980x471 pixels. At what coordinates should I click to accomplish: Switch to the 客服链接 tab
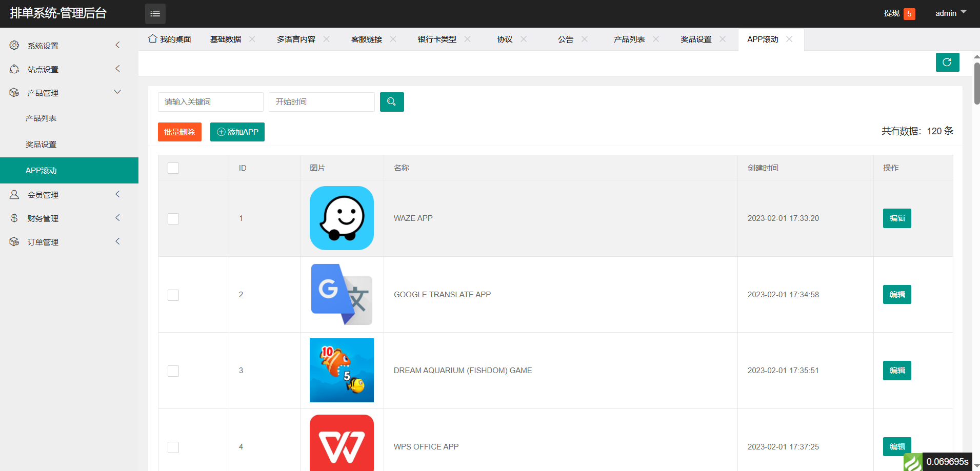367,39
